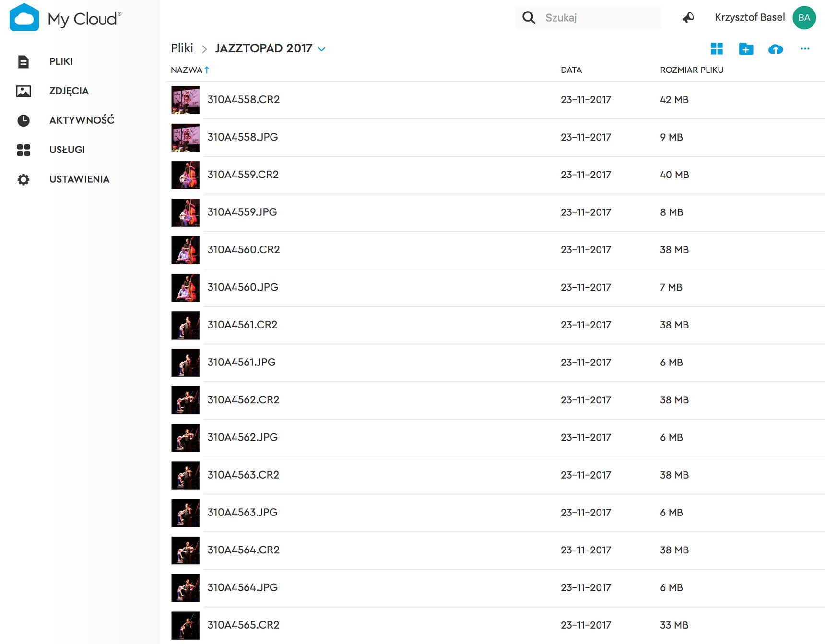Viewport: 825px width, 644px height.
Task: Open the Usługi services grid icon
Action: [x=24, y=150]
